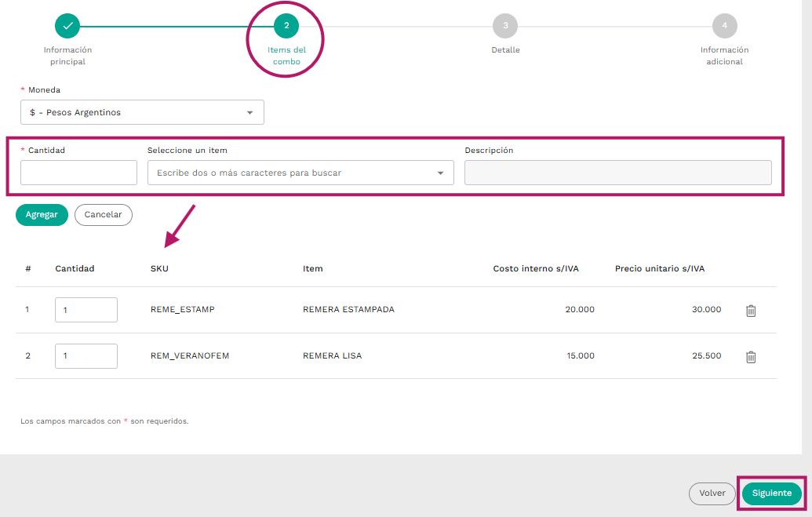This screenshot has width=812, height=517.
Task: Select the REME_ESTAMP SKU cell
Action: [182, 309]
